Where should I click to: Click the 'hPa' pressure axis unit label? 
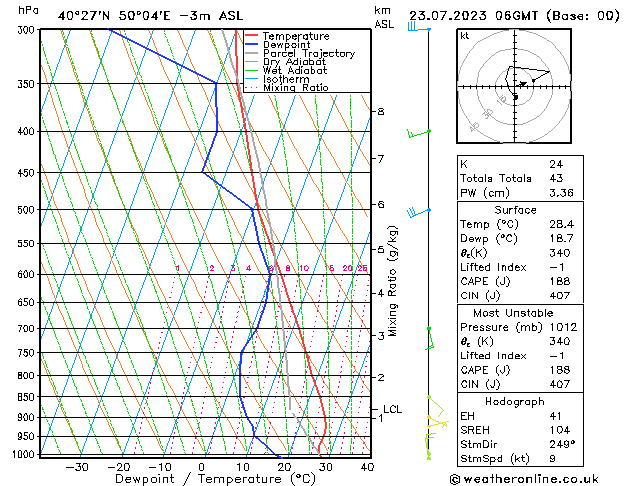pos(28,10)
